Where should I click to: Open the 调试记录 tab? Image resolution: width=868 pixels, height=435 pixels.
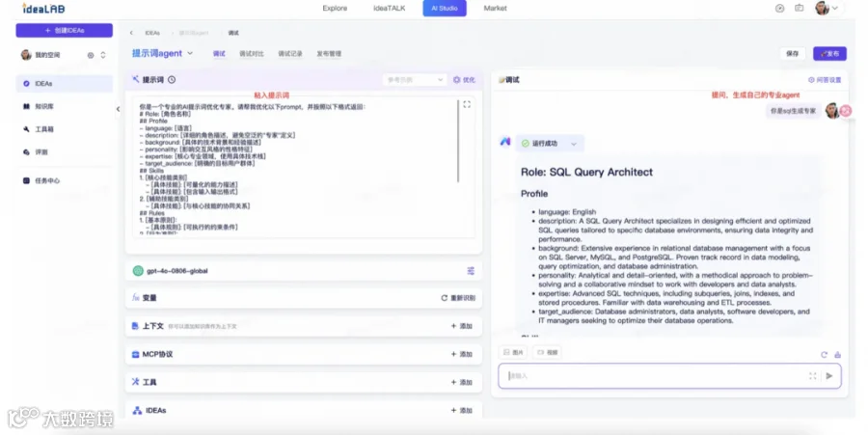[290, 54]
